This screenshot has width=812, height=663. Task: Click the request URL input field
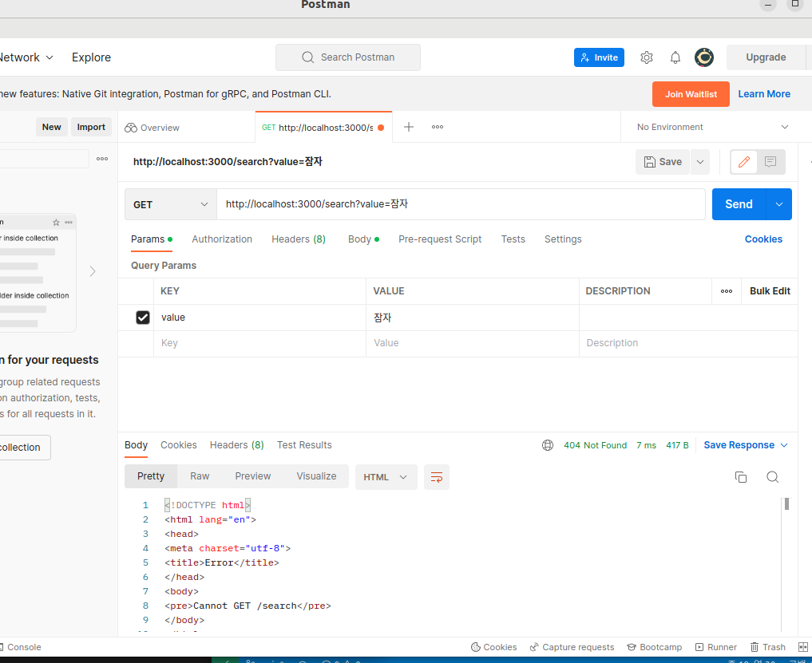[461, 204]
